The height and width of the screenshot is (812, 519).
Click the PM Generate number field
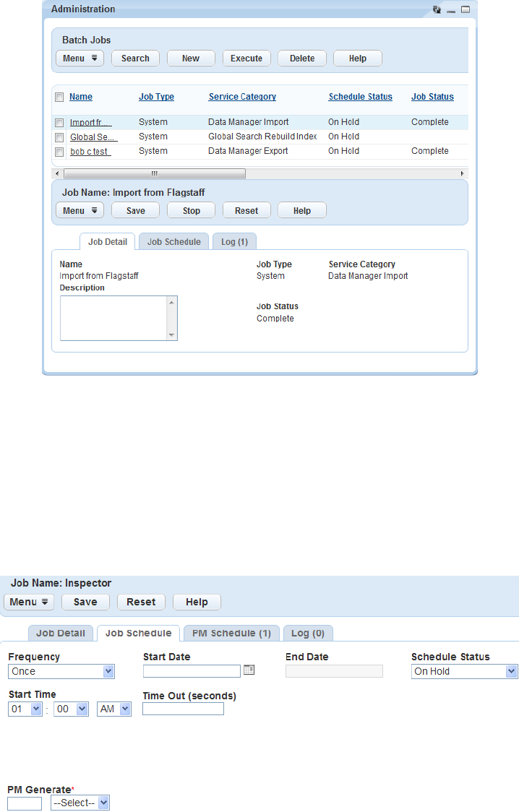tap(25, 804)
